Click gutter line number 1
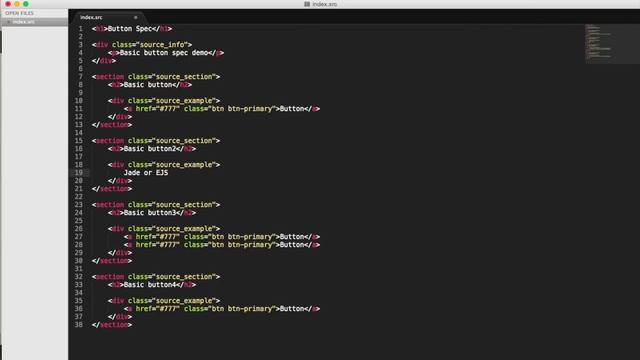The image size is (640, 360). coord(80,29)
